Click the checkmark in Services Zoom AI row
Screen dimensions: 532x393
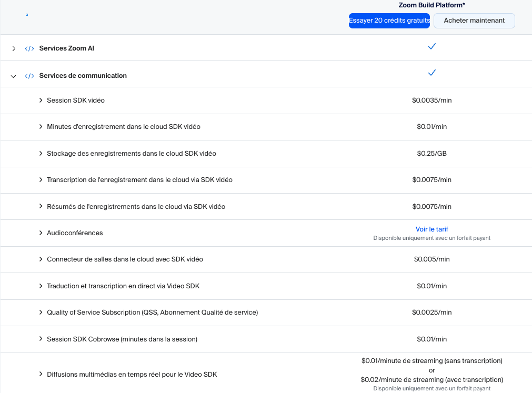431,47
